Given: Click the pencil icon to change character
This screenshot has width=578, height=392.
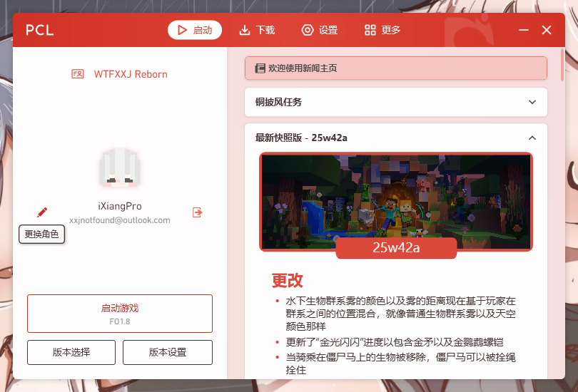Looking at the screenshot, I should (42, 212).
